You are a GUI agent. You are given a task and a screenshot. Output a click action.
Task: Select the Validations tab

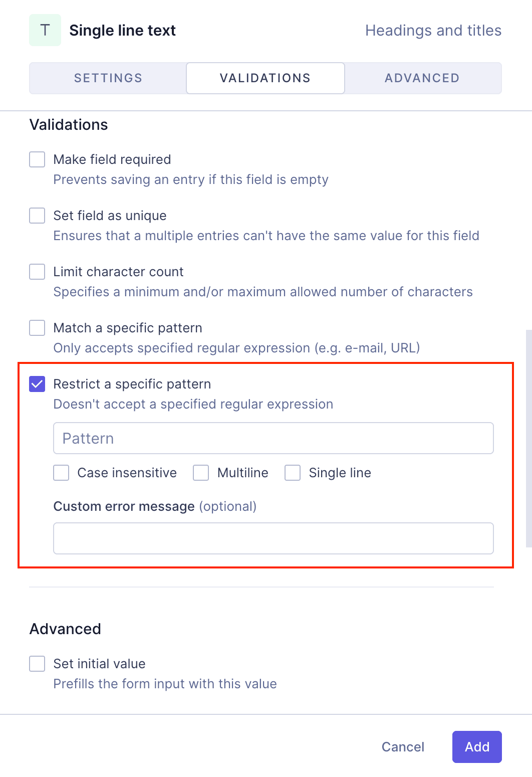pyautogui.click(x=265, y=78)
